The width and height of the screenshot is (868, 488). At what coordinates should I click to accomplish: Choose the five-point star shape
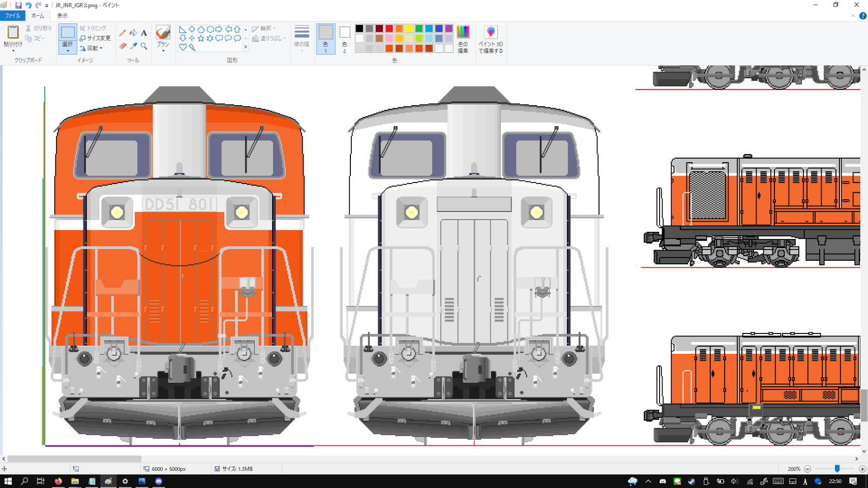click(201, 38)
